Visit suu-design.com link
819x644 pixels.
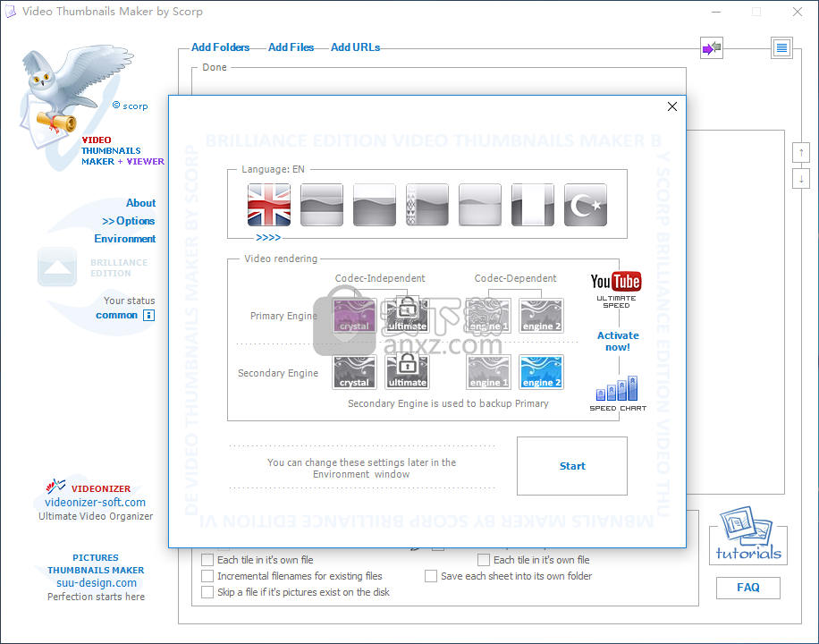(96, 583)
